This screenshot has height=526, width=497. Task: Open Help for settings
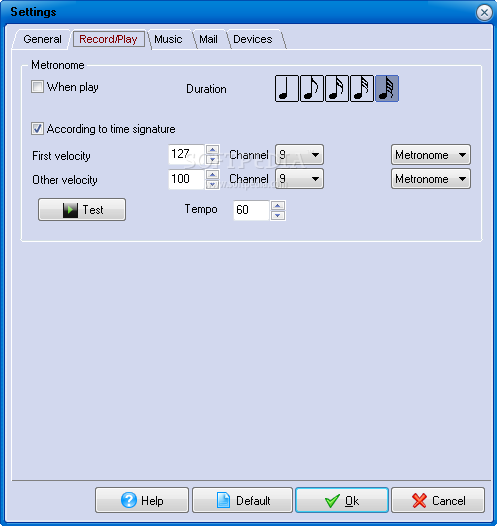142,500
